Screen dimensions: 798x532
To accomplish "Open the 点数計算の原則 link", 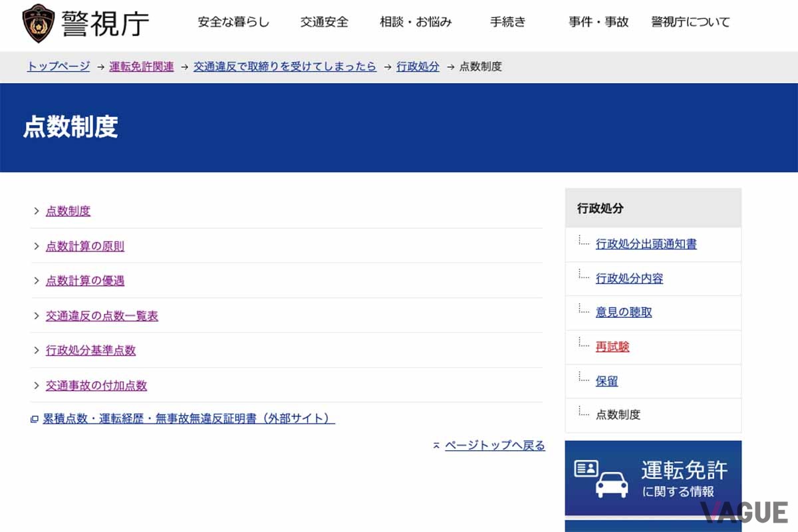I will click(x=85, y=246).
